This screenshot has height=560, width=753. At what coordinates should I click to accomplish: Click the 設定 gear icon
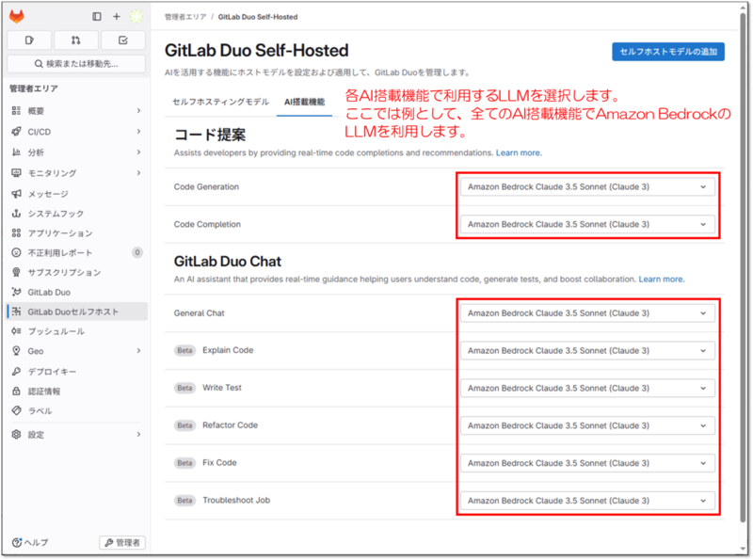coord(16,435)
